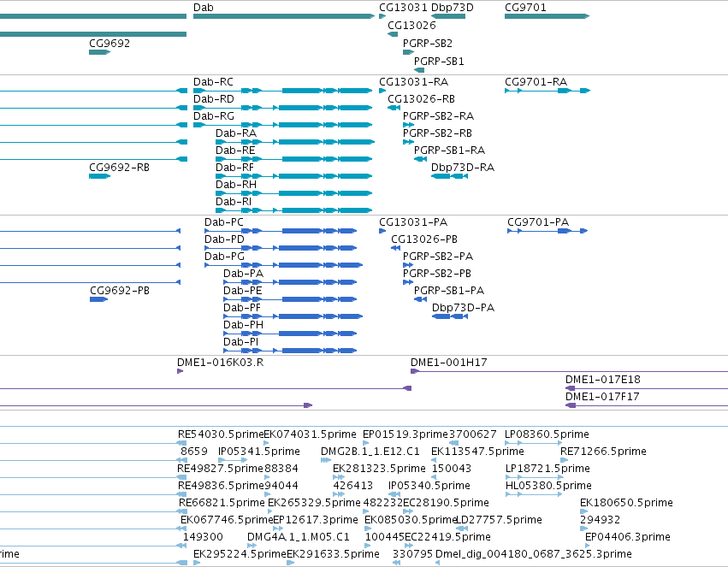The width and height of the screenshot is (728, 567).
Task: Select the EK180650.5prime EST label
Action: point(626,504)
